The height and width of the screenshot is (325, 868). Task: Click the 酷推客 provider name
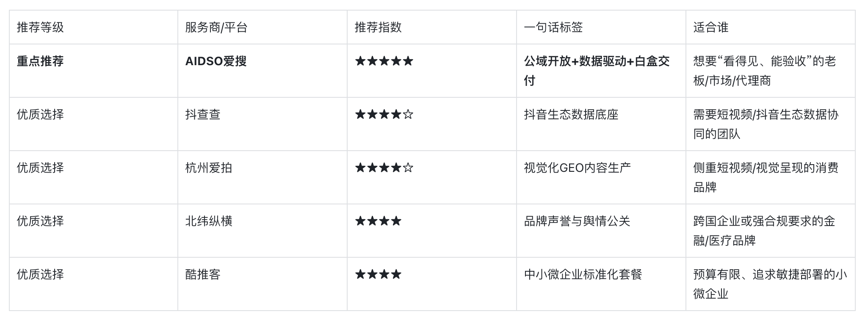203,275
